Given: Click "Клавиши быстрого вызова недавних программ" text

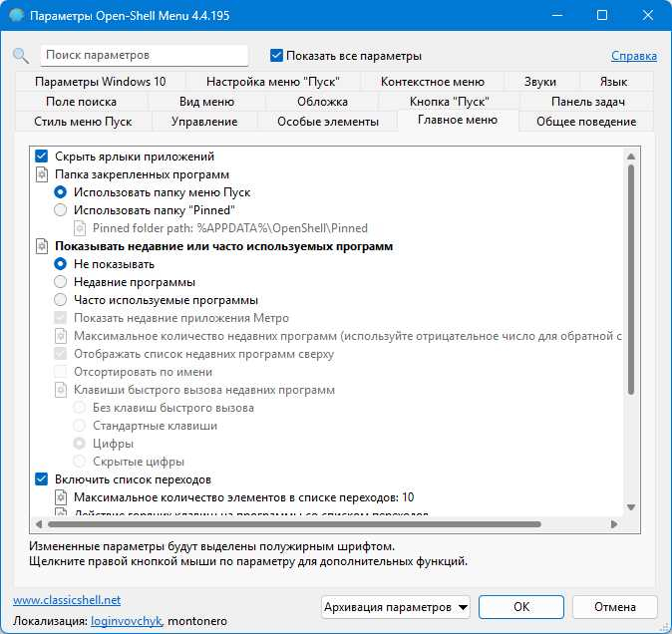Looking at the screenshot, I should coord(204,390).
